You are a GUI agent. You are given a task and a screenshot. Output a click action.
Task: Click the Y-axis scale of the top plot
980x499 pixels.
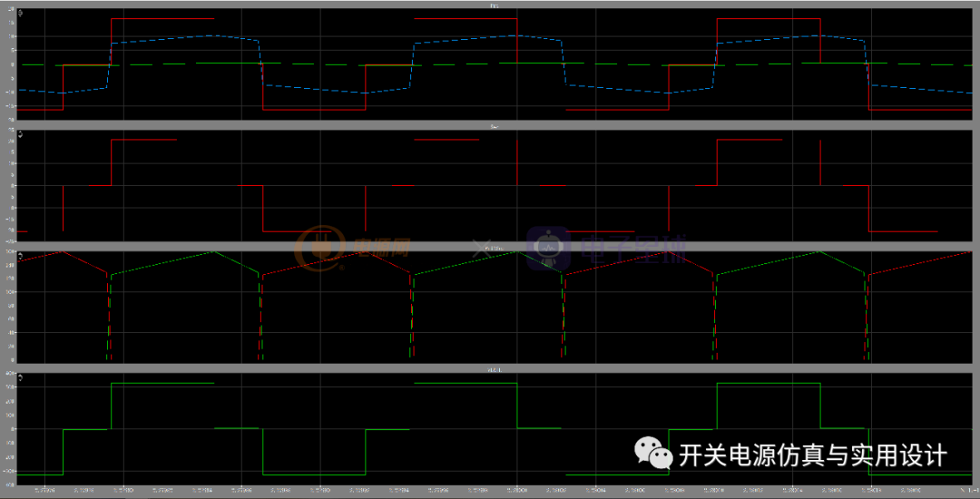(x=9, y=64)
